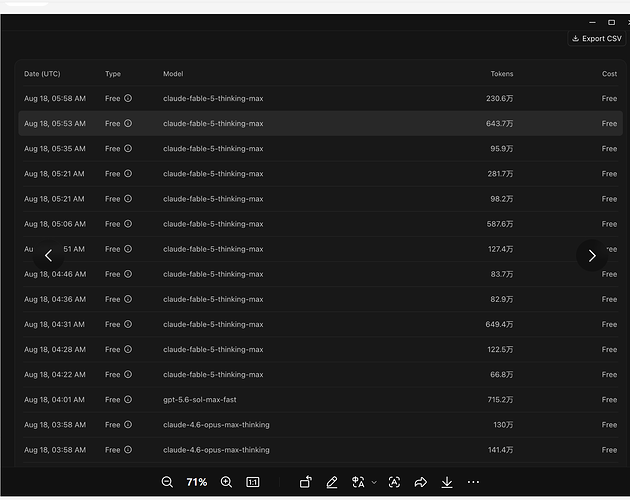This screenshot has height=500, width=630.
Task: Click info icon in the gpt-5.6-sol-max-fast row
Action: point(128,400)
